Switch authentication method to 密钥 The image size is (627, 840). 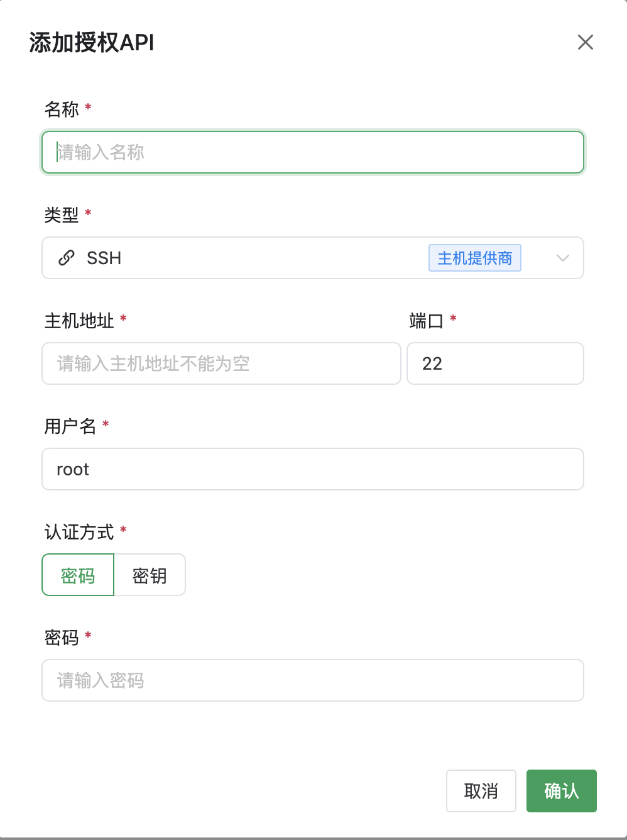click(x=150, y=575)
